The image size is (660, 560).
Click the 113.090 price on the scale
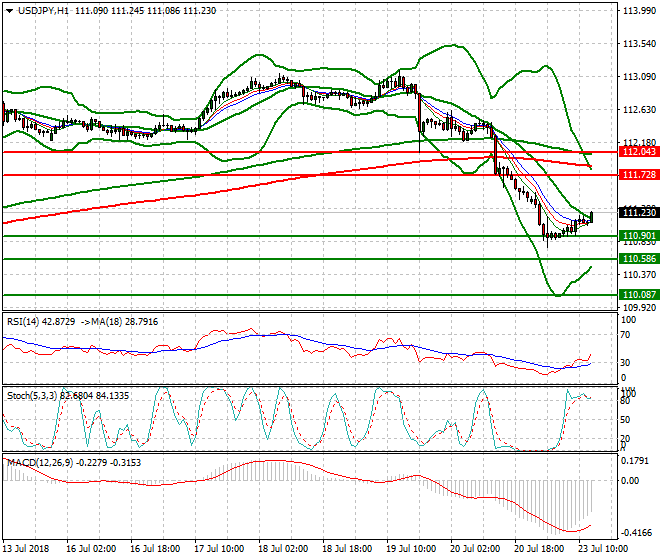[x=638, y=77]
